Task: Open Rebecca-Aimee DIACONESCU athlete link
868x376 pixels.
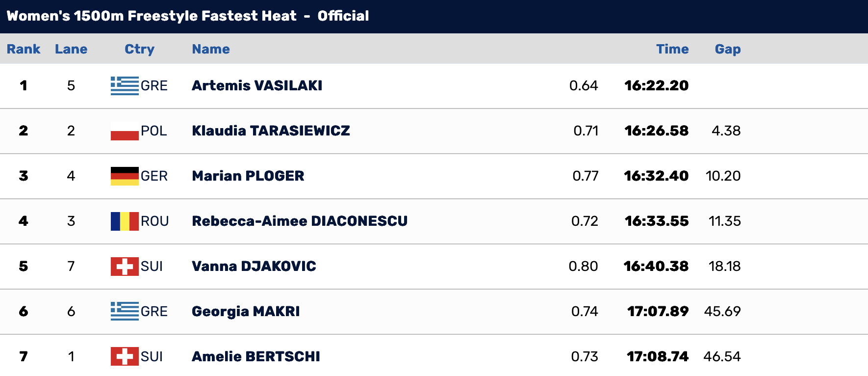Action: pos(300,221)
